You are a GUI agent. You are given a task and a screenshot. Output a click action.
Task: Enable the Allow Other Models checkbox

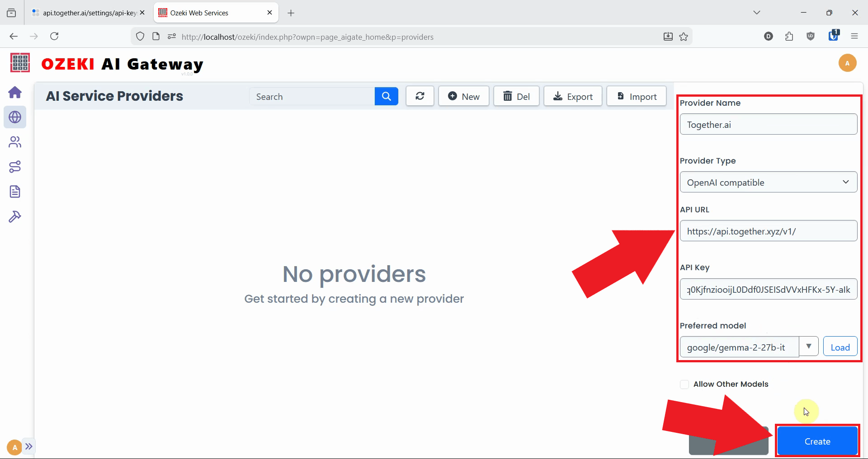684,384
